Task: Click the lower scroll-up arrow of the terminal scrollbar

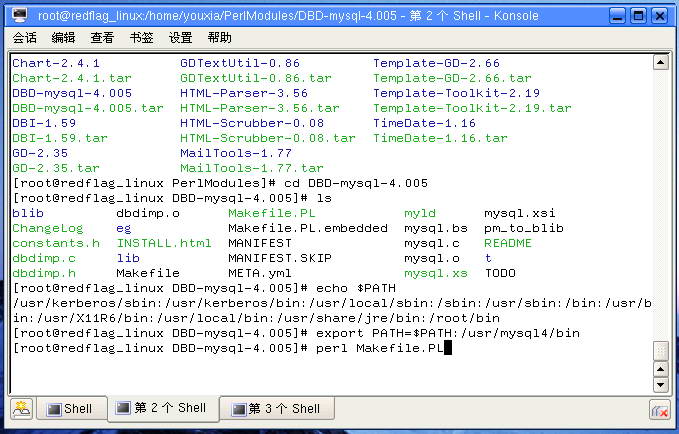Action: tap(661, 369)
